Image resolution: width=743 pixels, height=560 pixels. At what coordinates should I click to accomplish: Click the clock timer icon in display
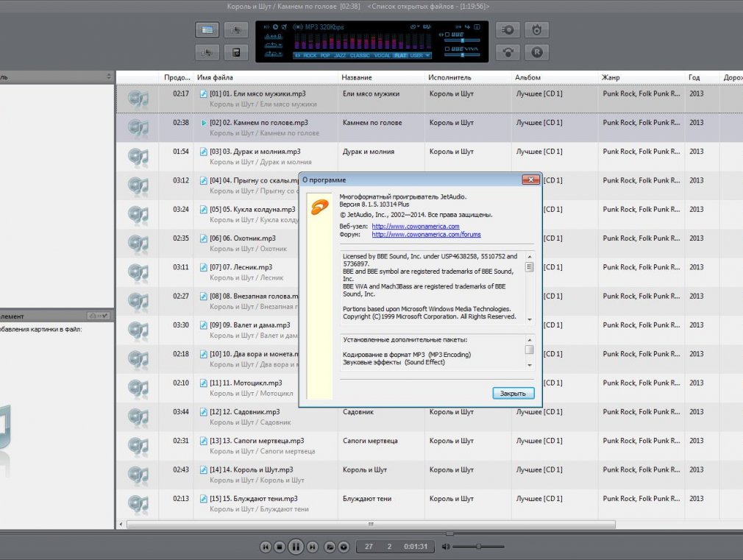point(275,27)
